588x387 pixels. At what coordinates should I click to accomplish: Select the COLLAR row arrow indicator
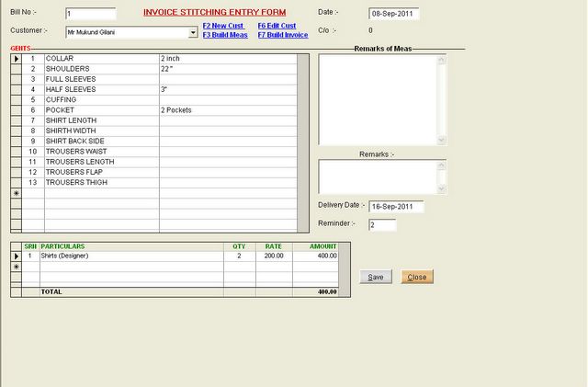[17, 59]
